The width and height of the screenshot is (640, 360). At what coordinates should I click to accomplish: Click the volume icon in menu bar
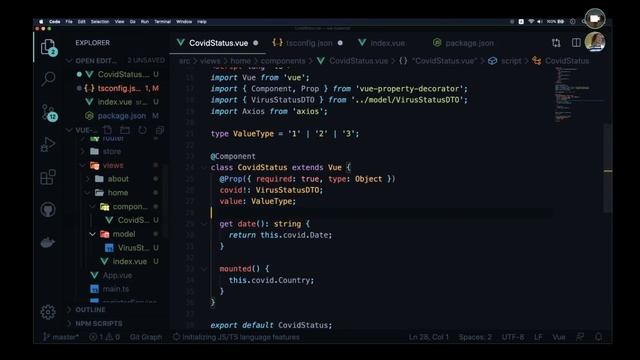click(x=540, y=22)
